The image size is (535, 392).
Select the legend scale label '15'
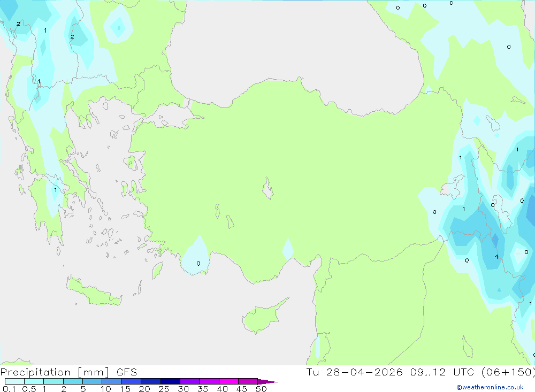[x=125, y=389]
